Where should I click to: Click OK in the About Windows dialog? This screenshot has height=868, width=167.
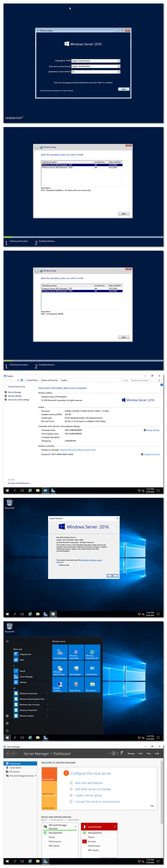coord(112,575)
